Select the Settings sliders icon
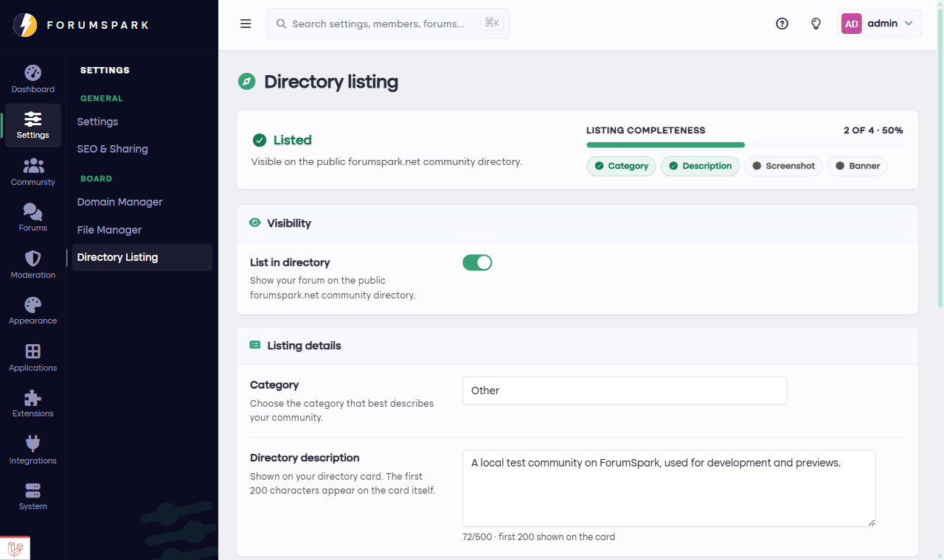 32,119
